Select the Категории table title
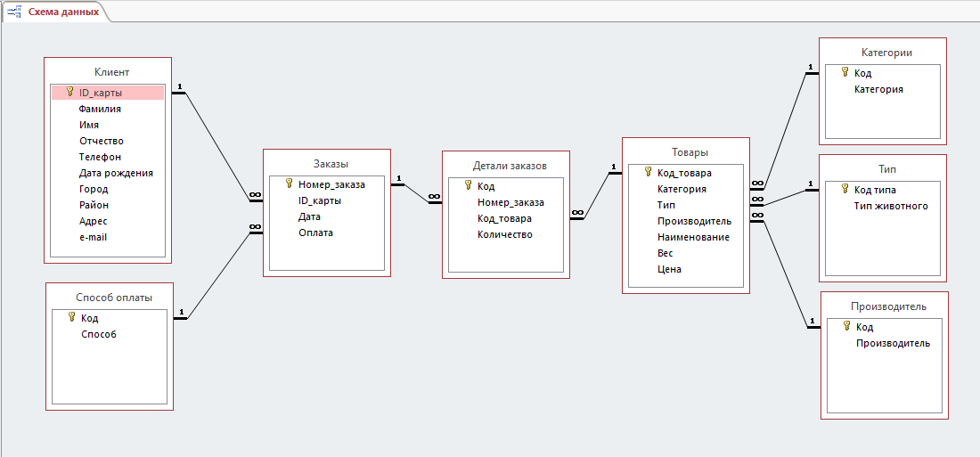 [886, 53]
